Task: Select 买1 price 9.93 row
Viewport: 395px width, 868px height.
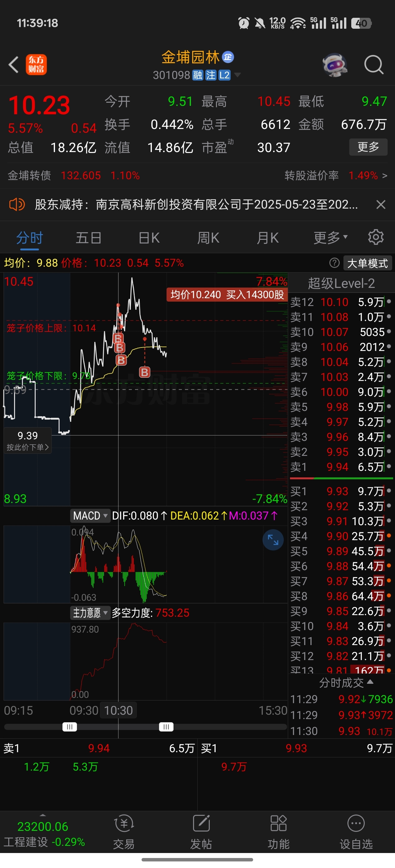Action: click(341, 491)
